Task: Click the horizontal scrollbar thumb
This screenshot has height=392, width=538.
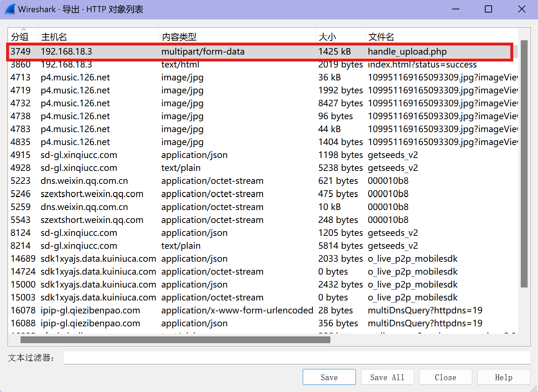Action: (175, 340)
